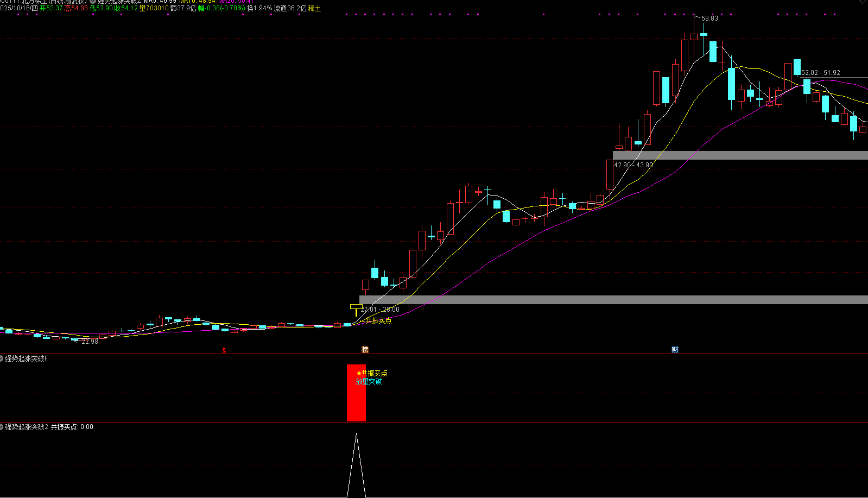Click the '财' marker icon on the timeline
Screen dimensions: 868x498
point(675,350)
